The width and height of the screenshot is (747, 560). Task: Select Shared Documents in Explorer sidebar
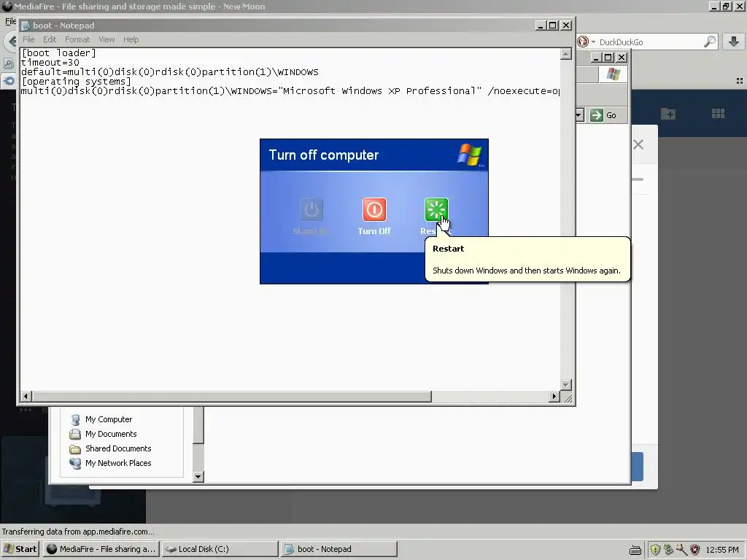point(118,448)
